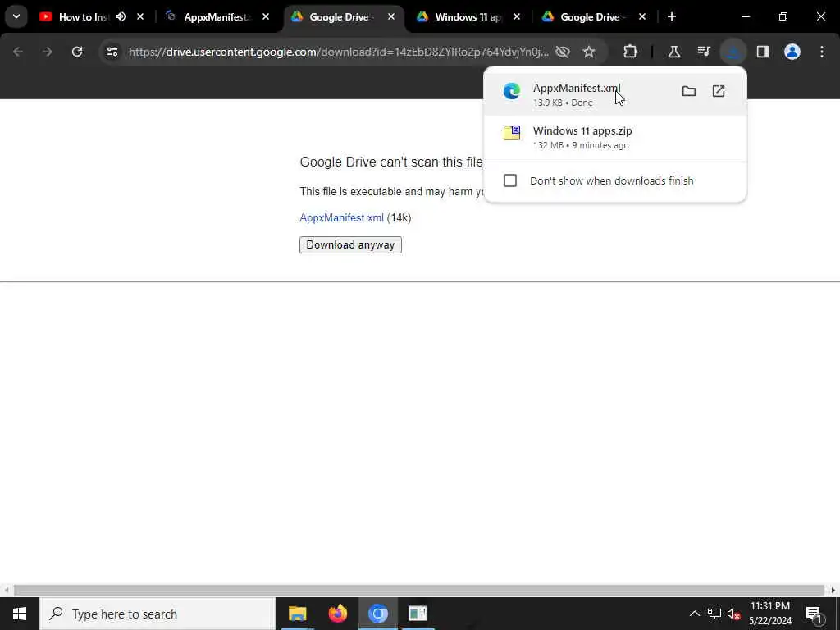
Task: Show hidden system tray icons
Action: [x=694, y=614]
